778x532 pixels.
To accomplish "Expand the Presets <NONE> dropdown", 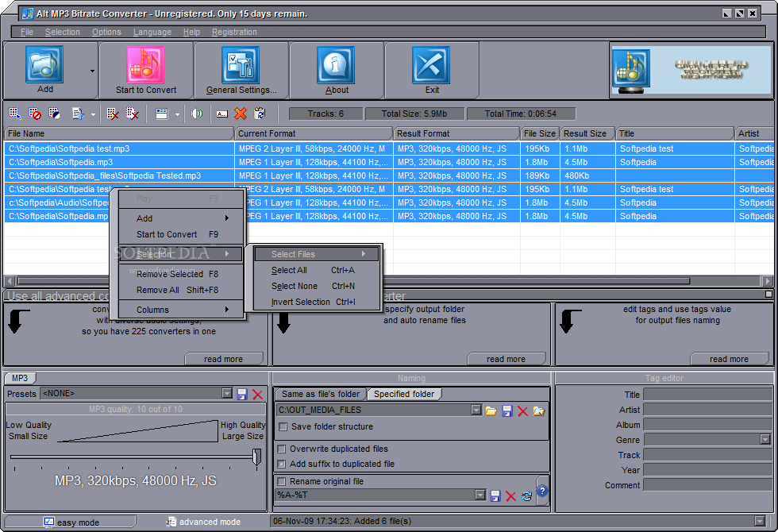I will tap(227, 394).
